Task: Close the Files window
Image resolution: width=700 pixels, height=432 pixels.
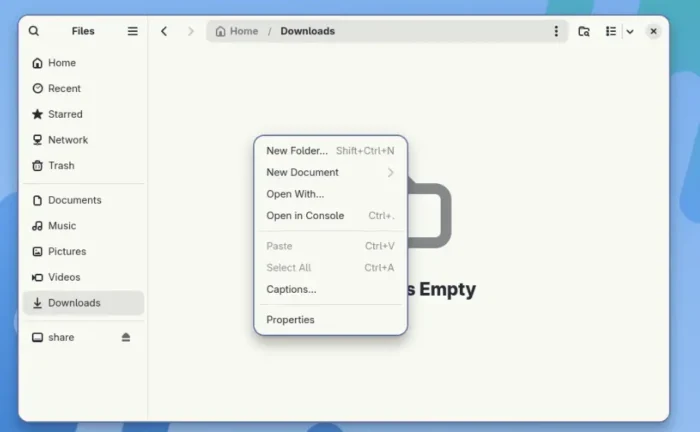Action: click(653, 31)
